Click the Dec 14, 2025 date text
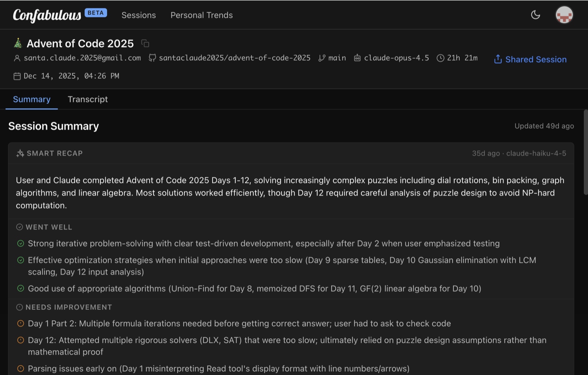Viewport: 588px width, 375px height. pos(71,76)
